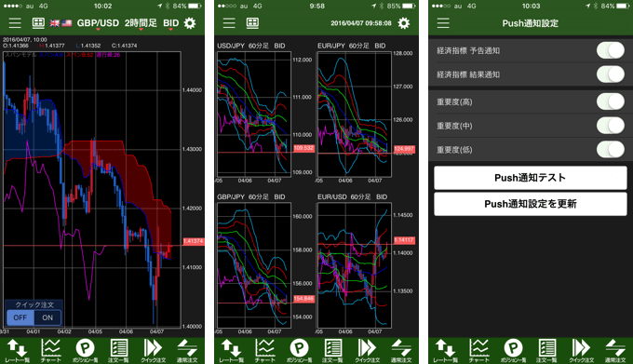Select the GBP/JPY 60分足 chart
The image size is (633, 364).
254,265
